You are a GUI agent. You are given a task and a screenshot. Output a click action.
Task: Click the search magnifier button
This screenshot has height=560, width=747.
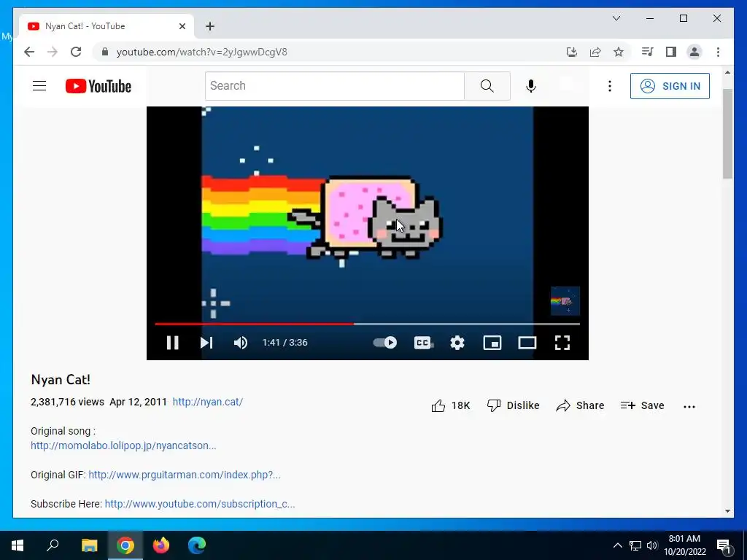487,86
